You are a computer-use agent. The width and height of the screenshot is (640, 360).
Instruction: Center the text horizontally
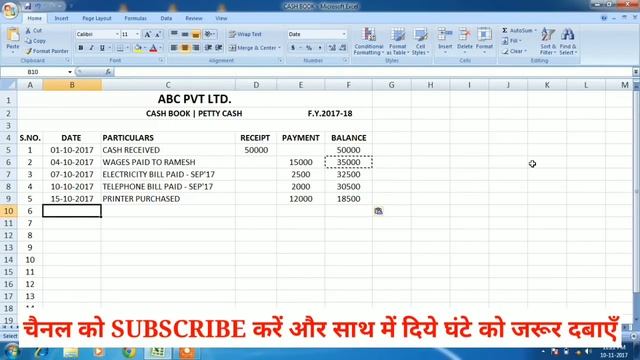click(185, 48)
